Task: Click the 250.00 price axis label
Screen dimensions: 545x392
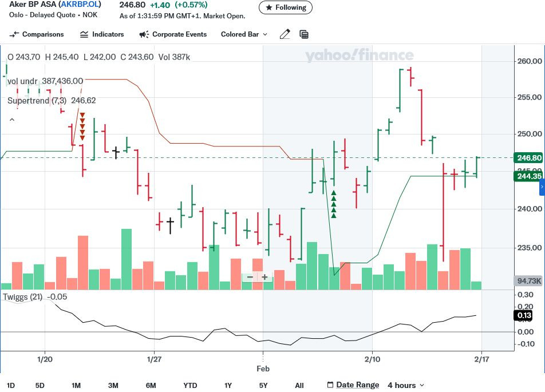Action: (x=530, y=134)
